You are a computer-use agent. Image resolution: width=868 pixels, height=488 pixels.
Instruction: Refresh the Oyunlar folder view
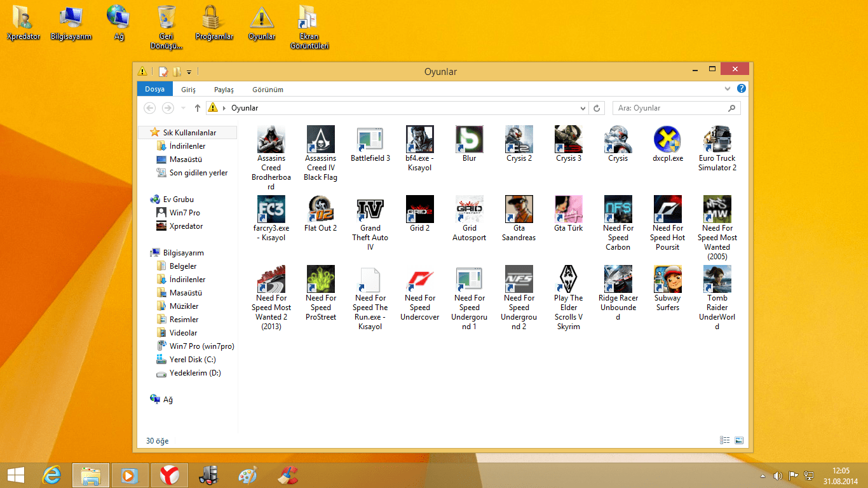coord(597,108)
